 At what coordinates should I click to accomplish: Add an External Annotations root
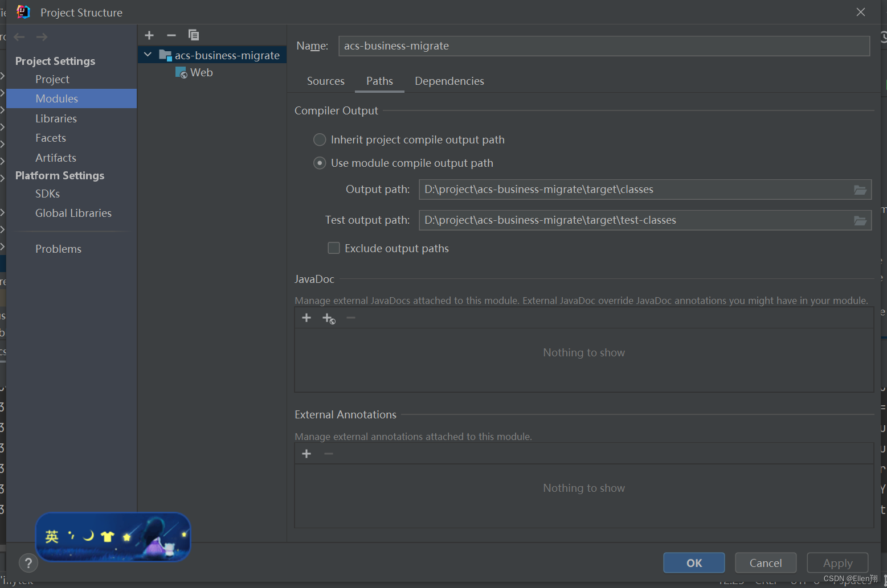tap(306, 453)
